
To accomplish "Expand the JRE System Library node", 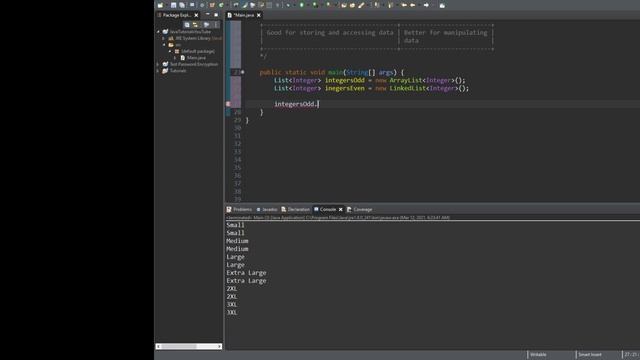I will coord(164,38).
